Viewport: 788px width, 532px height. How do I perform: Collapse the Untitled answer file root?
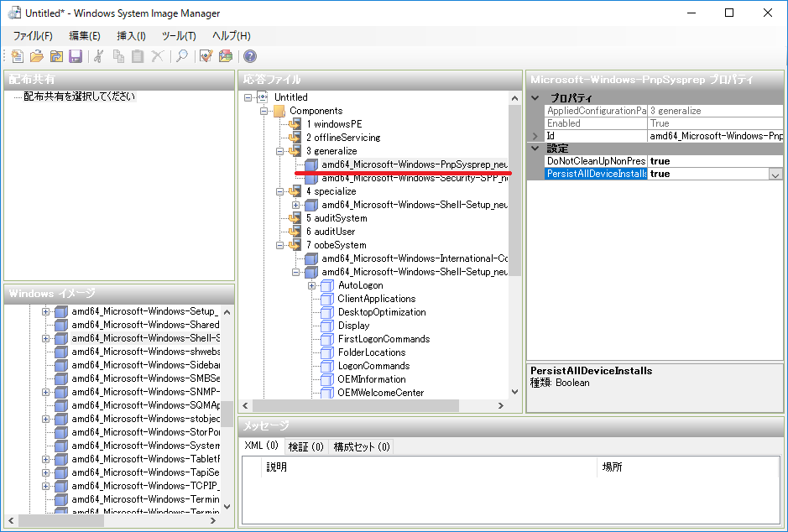click(248, 97)
